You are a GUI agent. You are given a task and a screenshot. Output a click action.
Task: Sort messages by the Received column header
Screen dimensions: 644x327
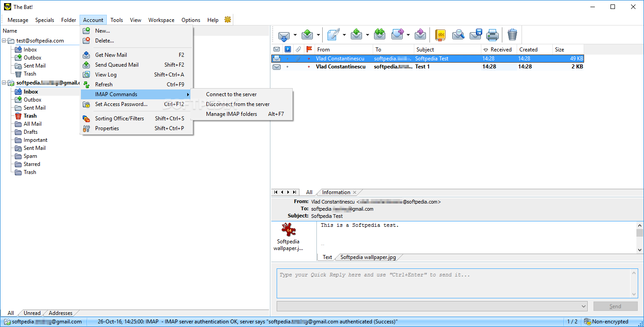pyautogui.click(x=498, y=49)
